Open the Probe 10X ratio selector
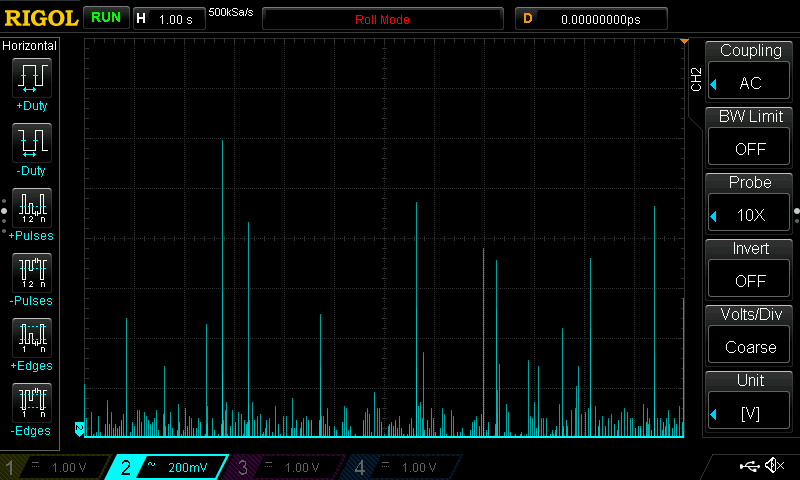Screen dimensions: 800x480 click(x=749, y=214)
